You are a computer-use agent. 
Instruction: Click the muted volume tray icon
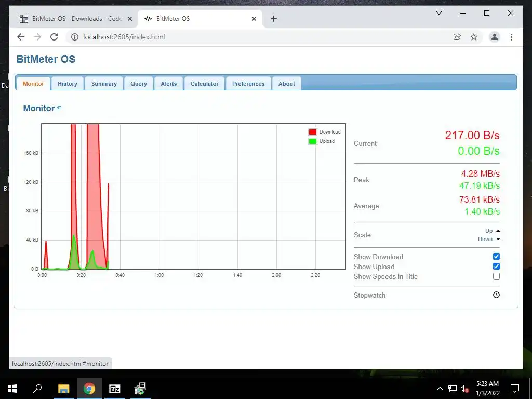465,389
